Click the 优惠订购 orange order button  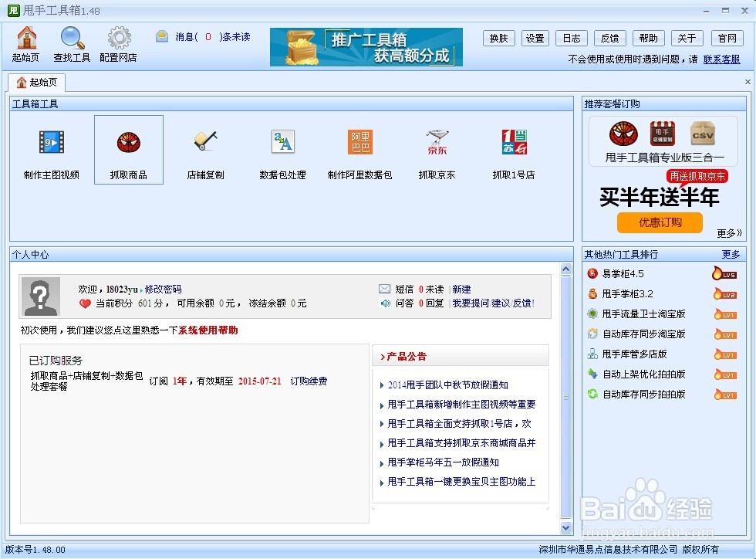click(660, 222)
